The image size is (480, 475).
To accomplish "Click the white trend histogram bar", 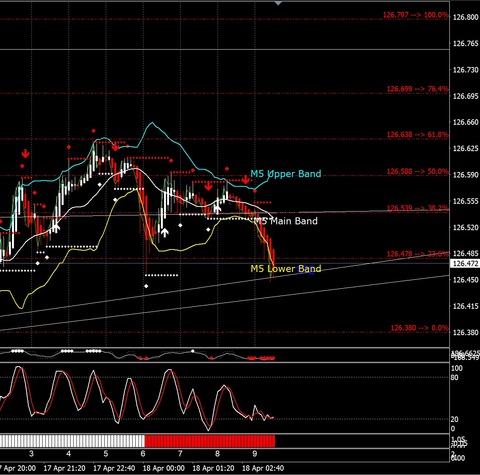I will [72, 441].
